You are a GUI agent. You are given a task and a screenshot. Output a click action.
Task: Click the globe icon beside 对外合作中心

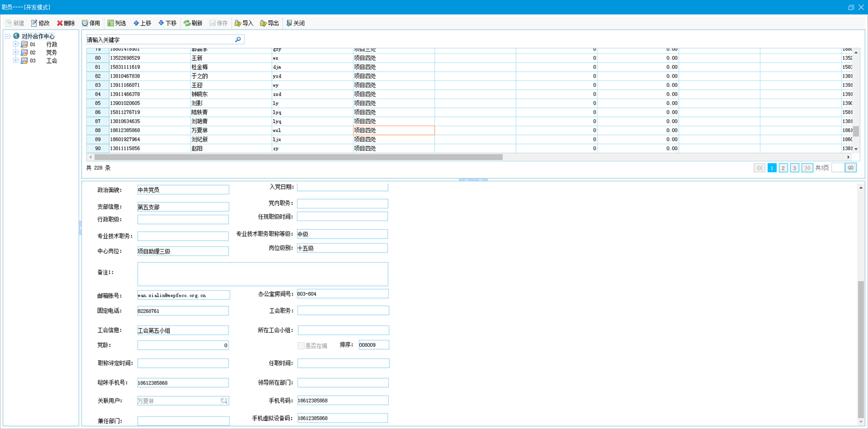point(16,36)
